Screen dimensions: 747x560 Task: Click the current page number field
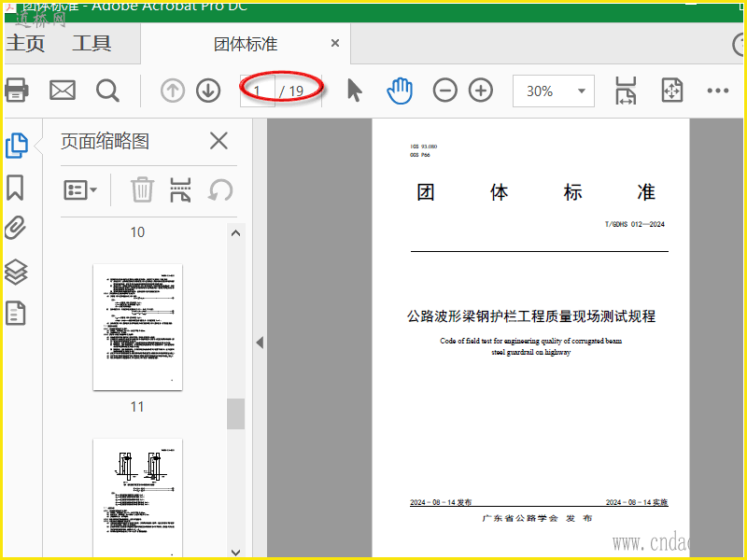pos(258,91)
